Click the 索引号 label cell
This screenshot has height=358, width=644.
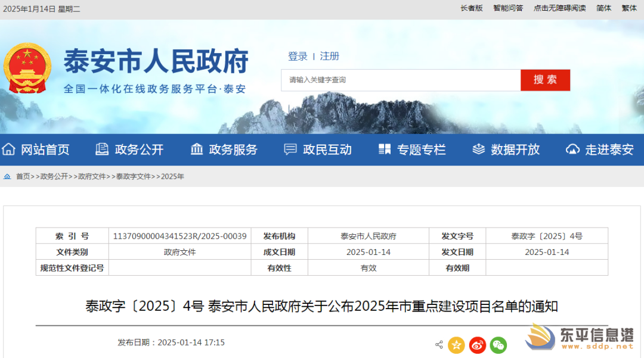[x=72, y=236]
